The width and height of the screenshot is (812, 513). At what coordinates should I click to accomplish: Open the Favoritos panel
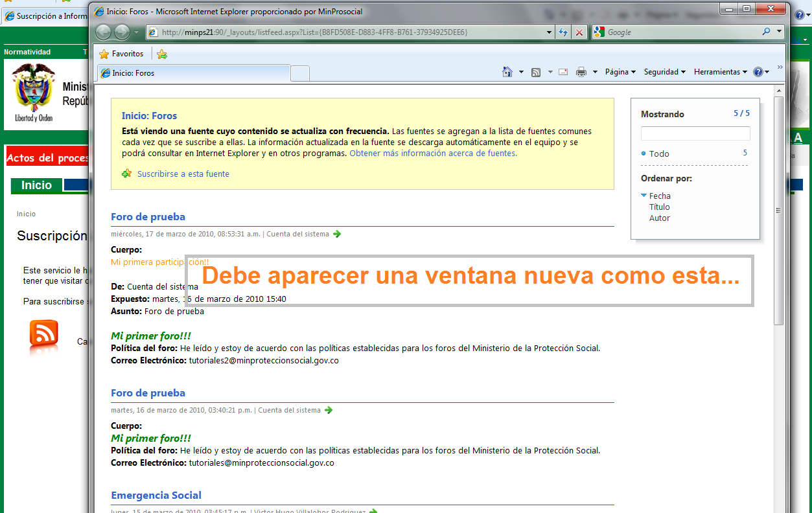[x=121, y=54]
